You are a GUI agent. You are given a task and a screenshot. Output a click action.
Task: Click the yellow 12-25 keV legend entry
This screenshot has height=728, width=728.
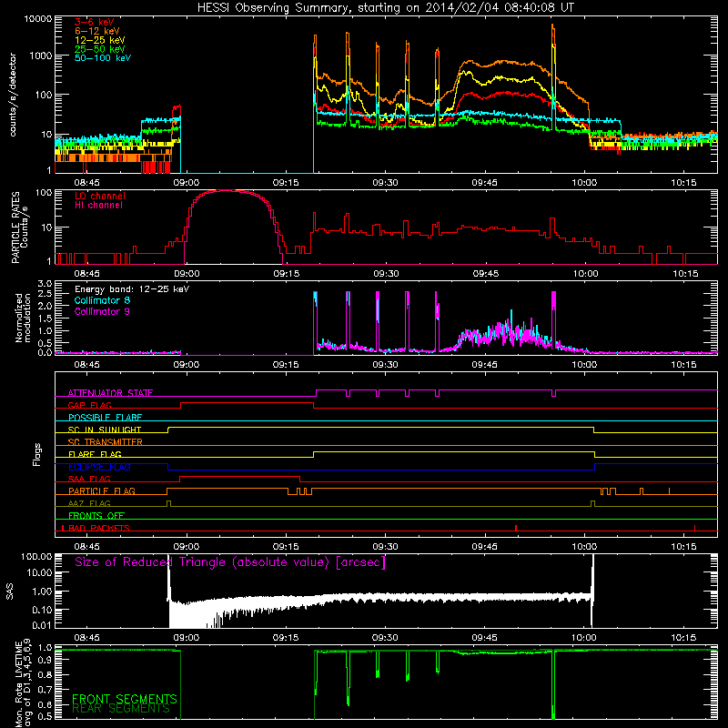pos(99,40)
